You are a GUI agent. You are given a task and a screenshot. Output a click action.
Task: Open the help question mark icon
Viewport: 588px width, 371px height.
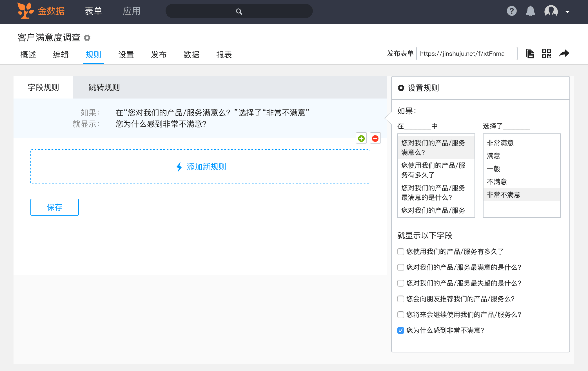tap(512, 11)
